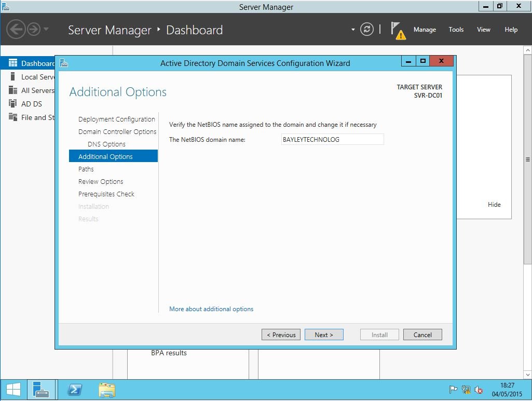Click the Next button
The height and width of the screenshot is (401, 532).
point(324,335)
